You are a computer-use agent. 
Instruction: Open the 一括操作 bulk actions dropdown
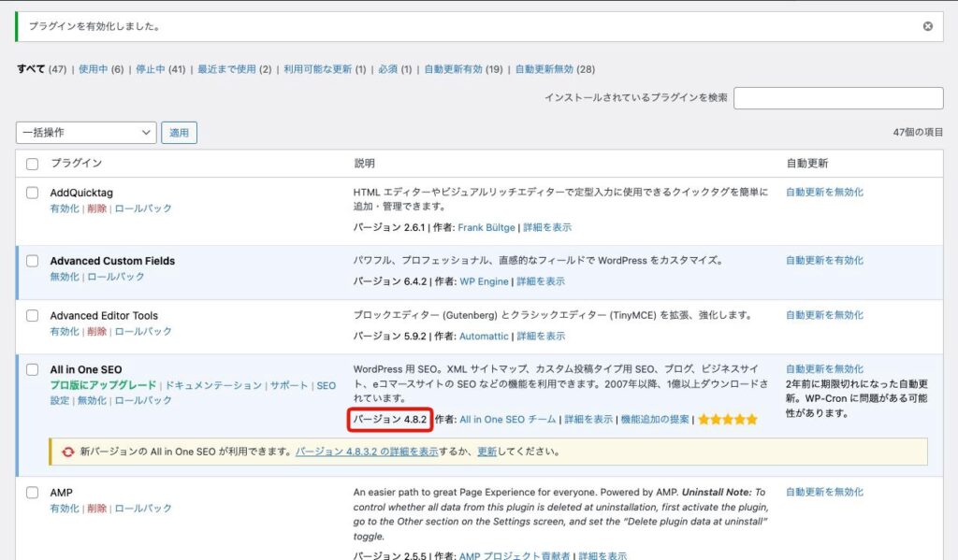coord(86,133)
